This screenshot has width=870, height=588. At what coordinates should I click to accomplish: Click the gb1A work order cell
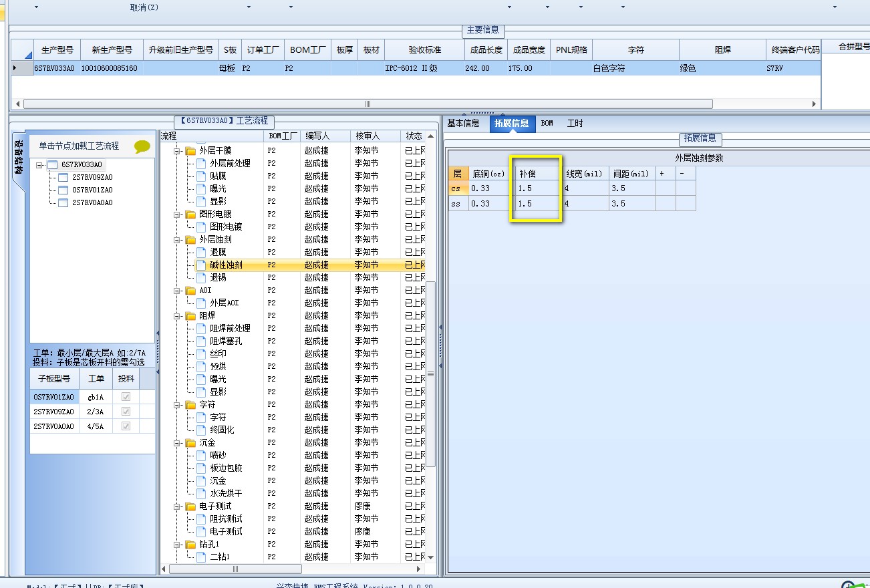tap(96, 397)
